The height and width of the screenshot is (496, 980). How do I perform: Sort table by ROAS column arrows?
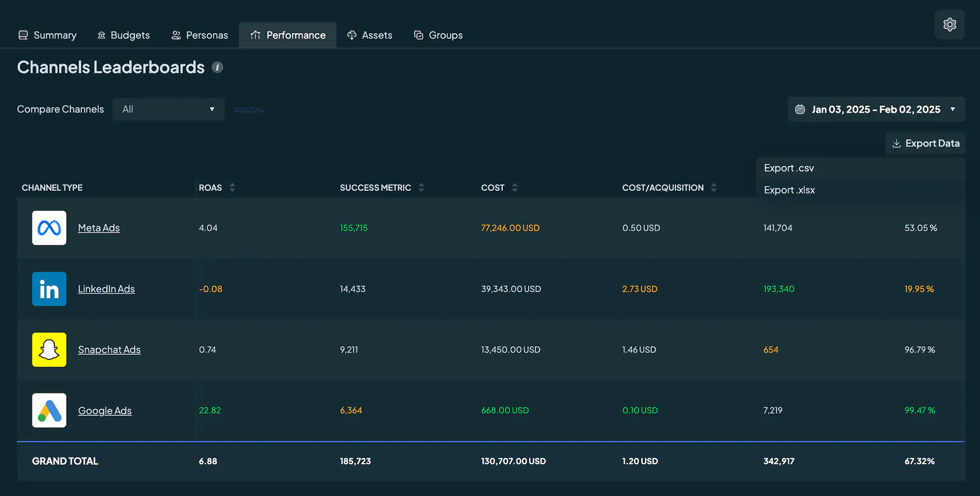point(232,187)
